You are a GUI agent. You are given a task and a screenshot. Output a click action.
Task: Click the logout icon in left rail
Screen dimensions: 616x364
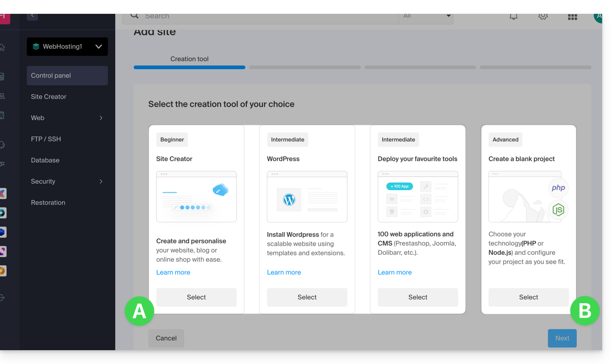pos(2,298)
